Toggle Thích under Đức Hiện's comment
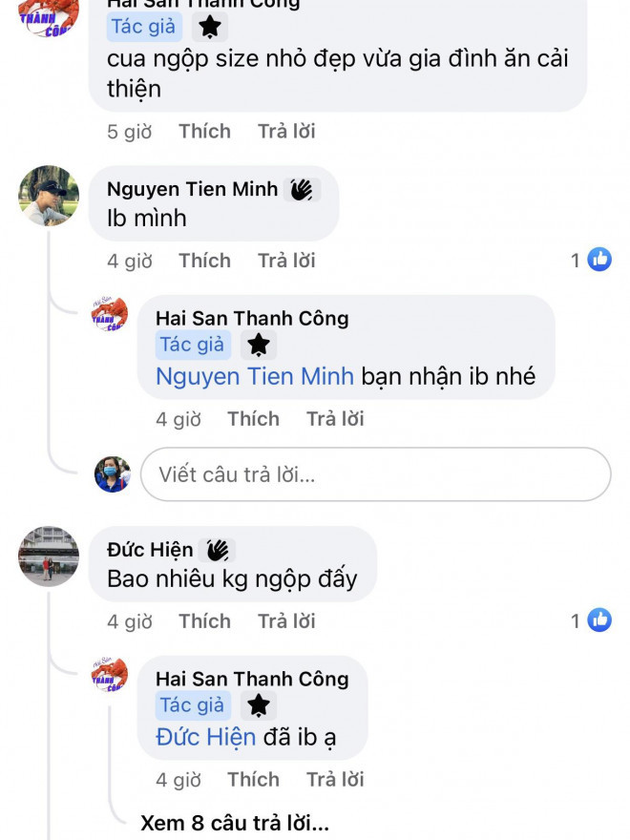Image resolution: width=630 pixels, height=840 pixels. click(204, 620)
